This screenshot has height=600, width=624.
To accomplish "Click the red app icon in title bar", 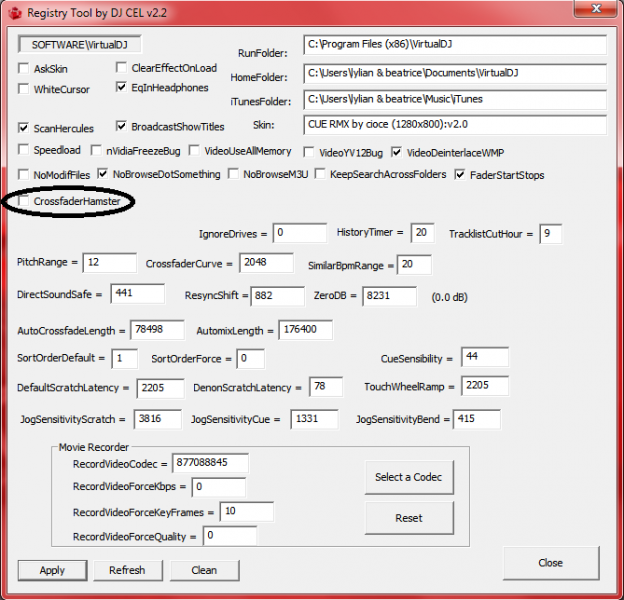I will 15,13.
